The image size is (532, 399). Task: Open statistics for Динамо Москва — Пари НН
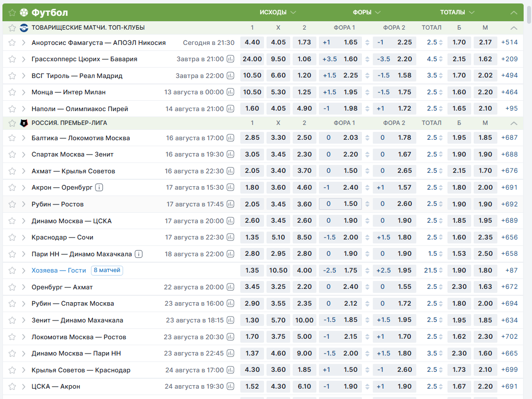(230, 353)
